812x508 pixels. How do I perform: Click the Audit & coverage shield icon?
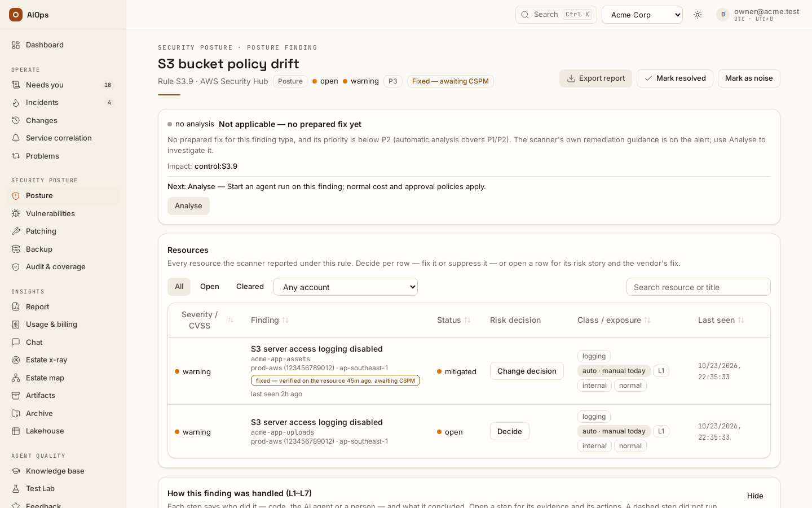(16, 267)
